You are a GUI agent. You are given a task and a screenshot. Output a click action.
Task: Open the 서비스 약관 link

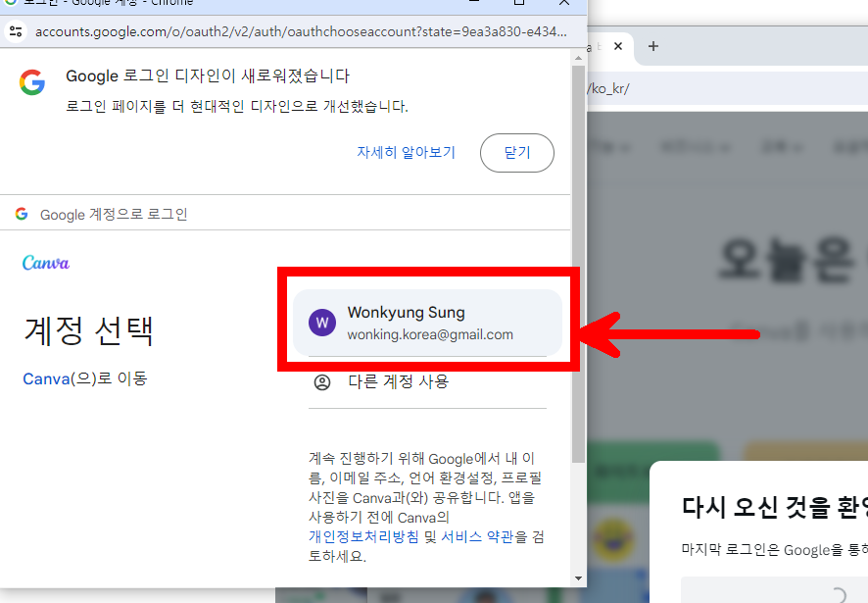coord(477,536)
